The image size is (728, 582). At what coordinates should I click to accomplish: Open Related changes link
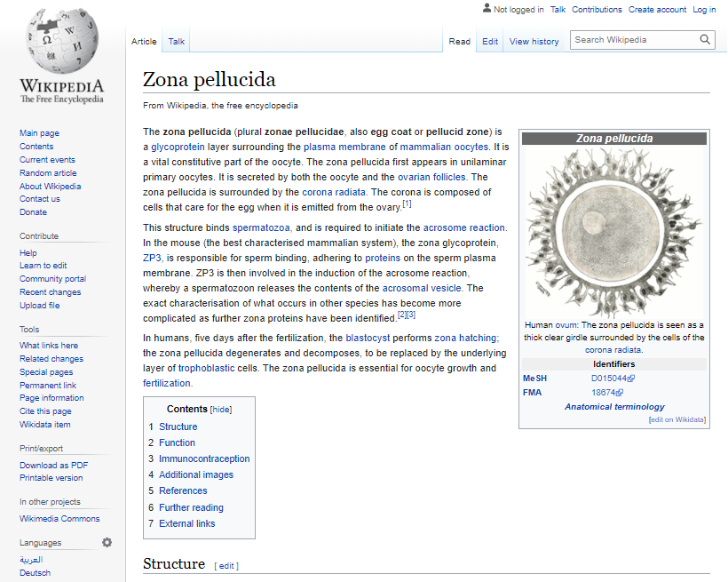[x=51, y=359]
